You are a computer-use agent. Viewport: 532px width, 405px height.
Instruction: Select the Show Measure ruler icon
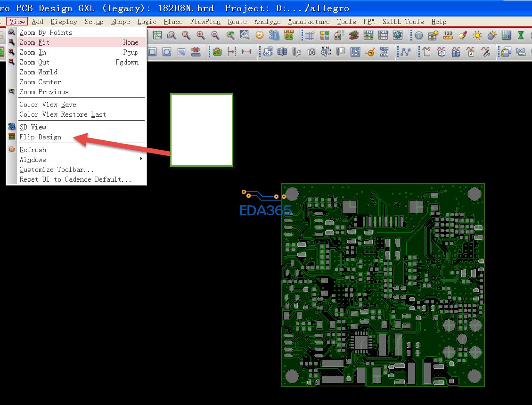[x=448, y=35]
